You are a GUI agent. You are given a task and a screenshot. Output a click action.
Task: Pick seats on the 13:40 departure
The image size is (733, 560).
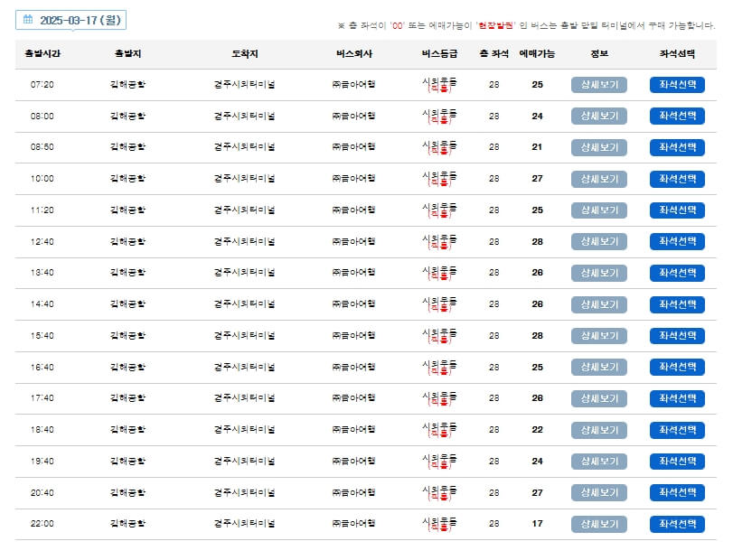[677, 273]
